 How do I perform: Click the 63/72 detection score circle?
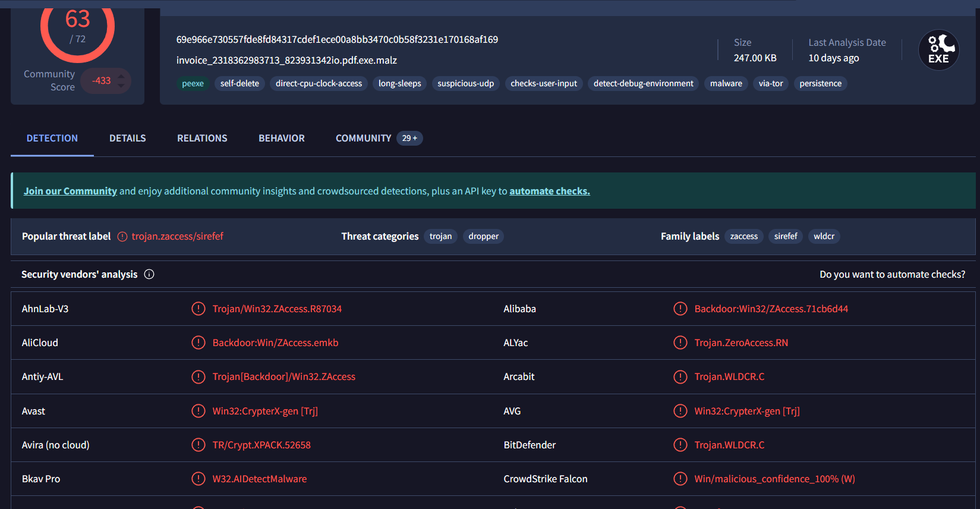[77, 27]
